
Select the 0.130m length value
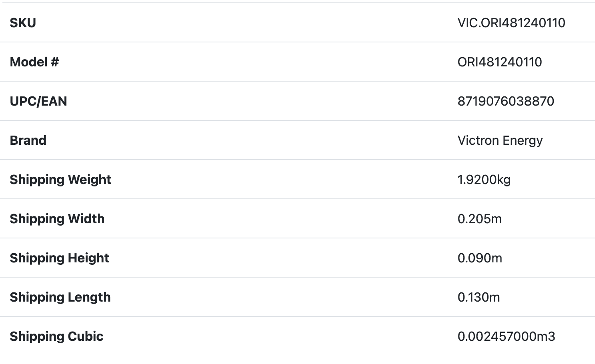(x=479, y=297)
